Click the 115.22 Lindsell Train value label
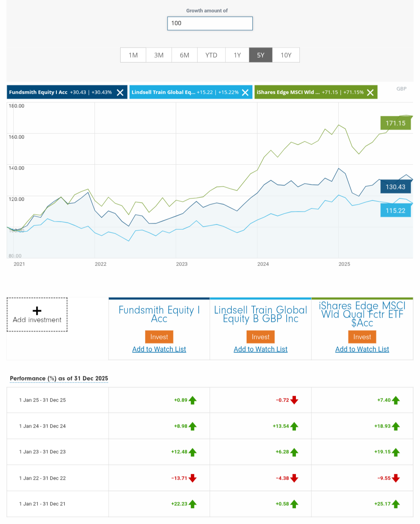The width and height of the screenshot is (420, 524). [395, 211]
